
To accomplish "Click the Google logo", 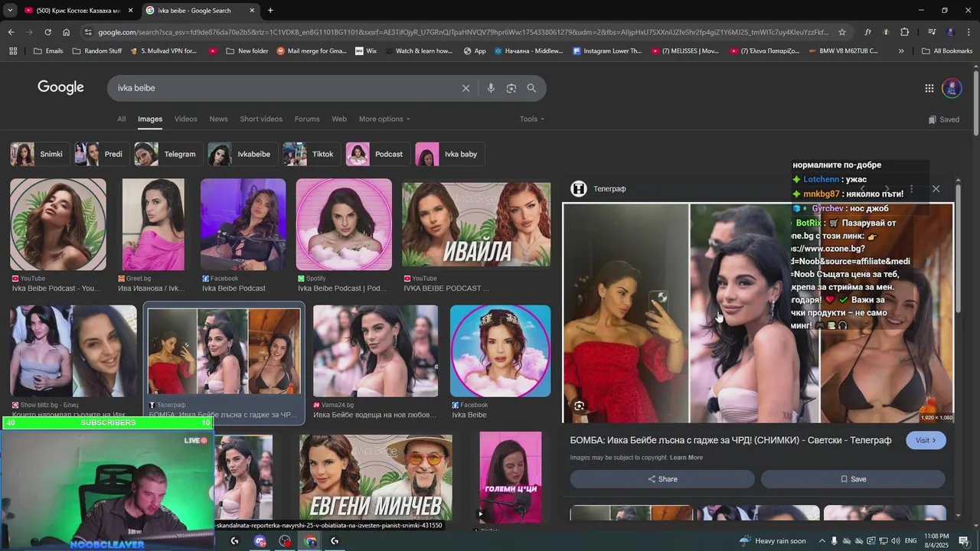I will click(x=60, y=87).
